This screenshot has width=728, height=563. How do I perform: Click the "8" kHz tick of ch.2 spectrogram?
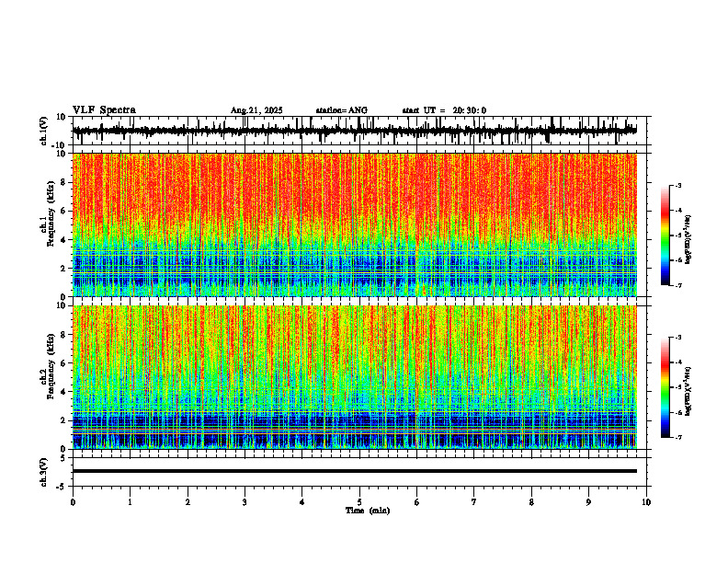[x=63, y=335]
